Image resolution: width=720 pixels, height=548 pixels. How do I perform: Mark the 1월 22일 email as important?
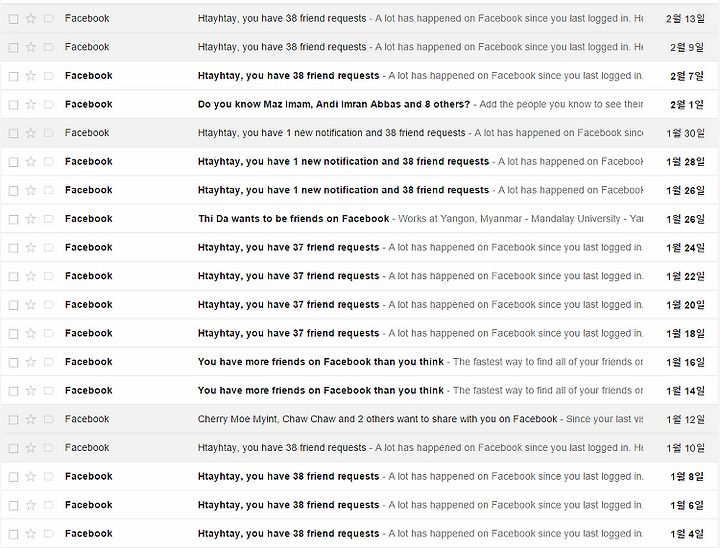pyautogui.click(x=48, y=276)
